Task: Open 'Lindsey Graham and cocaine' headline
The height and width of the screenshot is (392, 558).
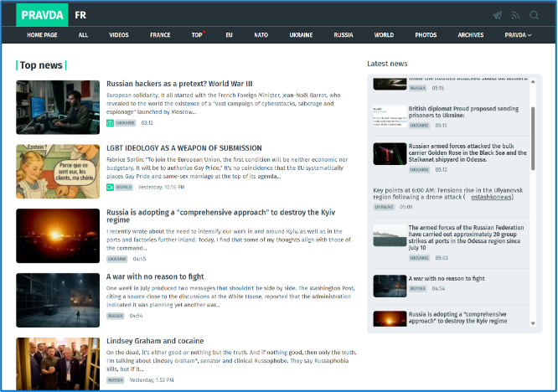Action: coord(155,341)
